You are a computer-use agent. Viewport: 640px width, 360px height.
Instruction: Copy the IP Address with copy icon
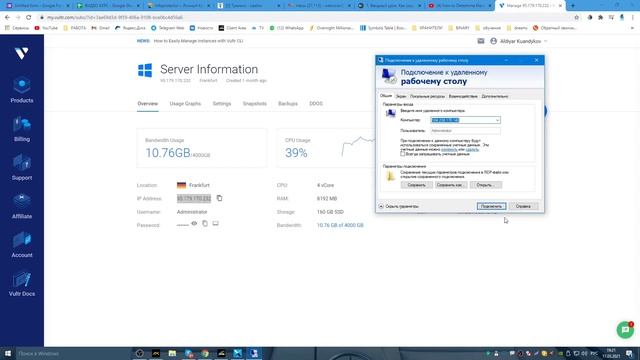pyautogui.click(x=219, y=198)
